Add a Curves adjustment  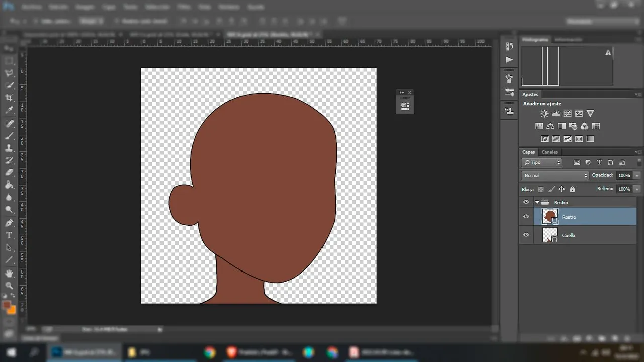click(568, 114)
